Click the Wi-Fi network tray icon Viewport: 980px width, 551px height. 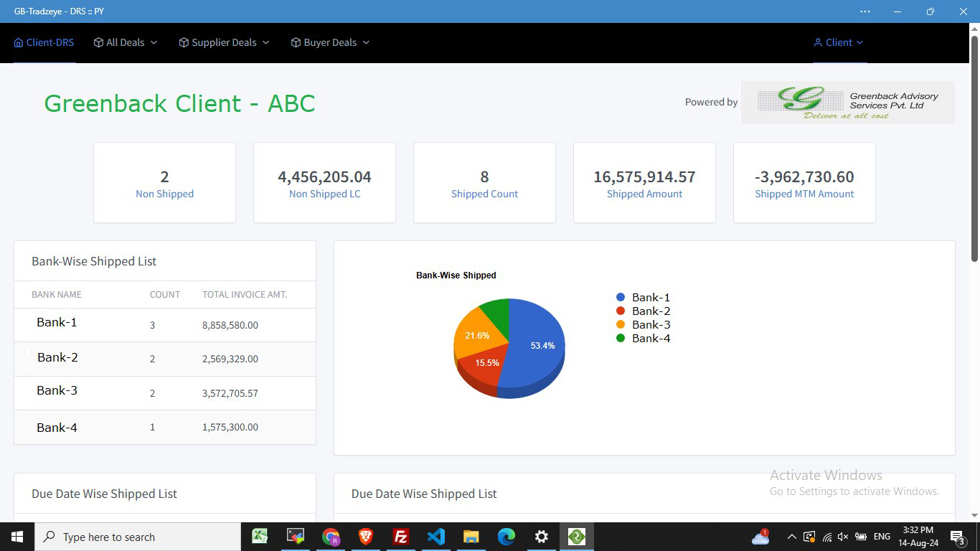coord(826,537)
